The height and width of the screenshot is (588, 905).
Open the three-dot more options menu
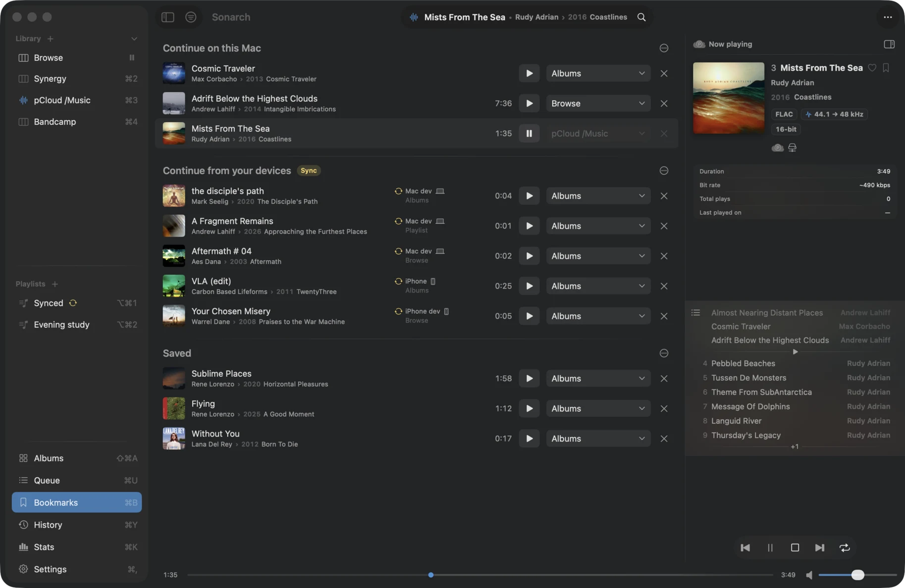tap(888, 17)
